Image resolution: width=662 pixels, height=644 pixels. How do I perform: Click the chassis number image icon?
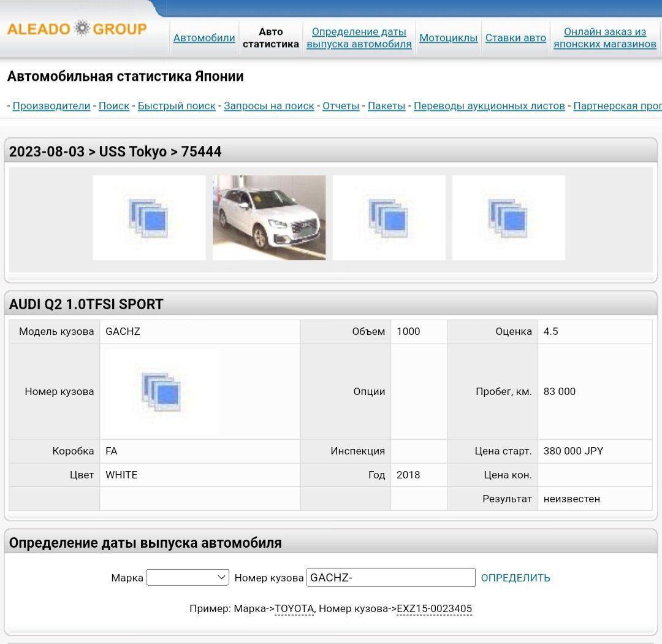click(161, 391)
